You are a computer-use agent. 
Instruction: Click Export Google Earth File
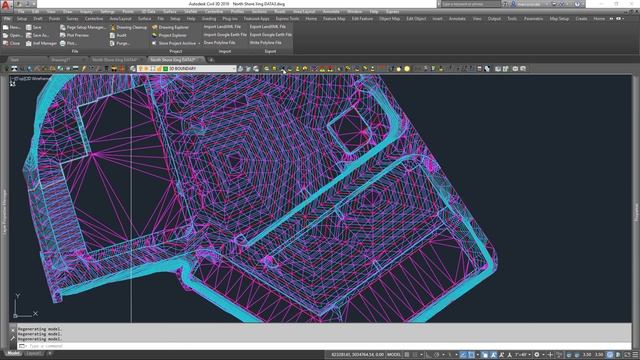[271, 35]
